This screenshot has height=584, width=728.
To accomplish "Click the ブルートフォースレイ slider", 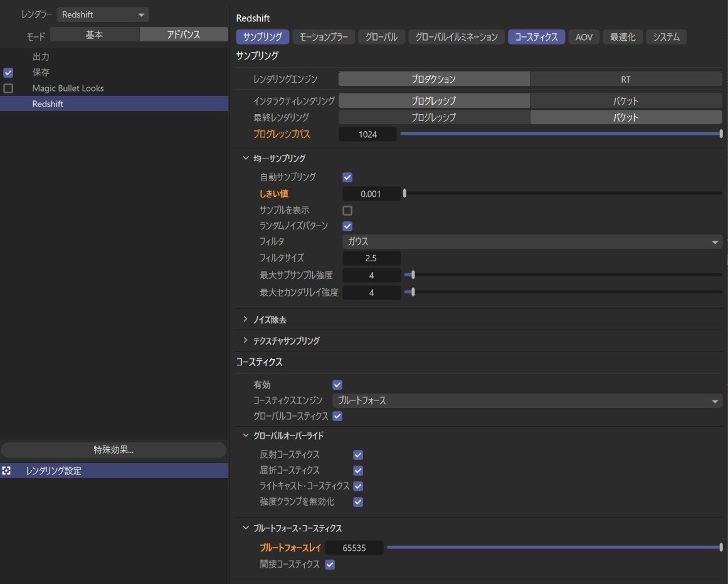I will point(555,548).
